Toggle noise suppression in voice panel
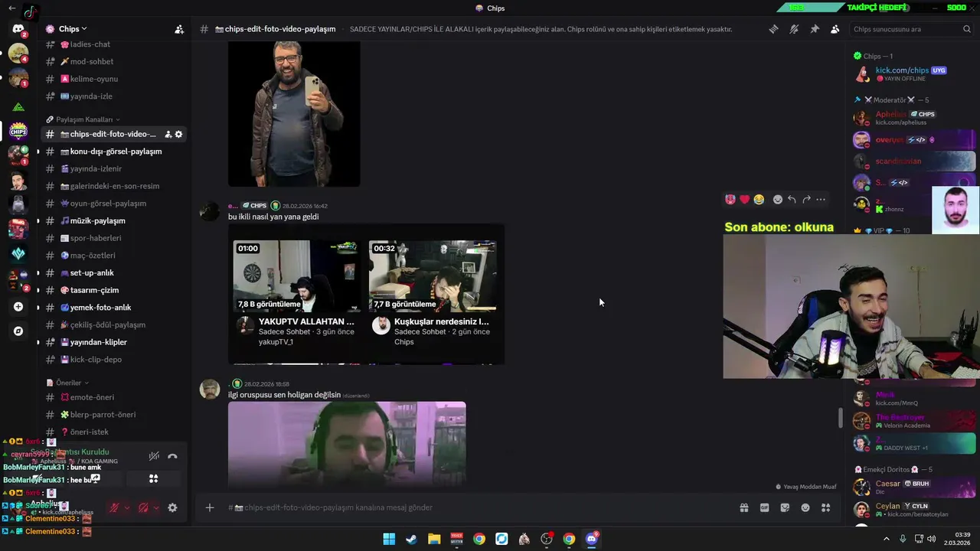 tap(154, 456)
